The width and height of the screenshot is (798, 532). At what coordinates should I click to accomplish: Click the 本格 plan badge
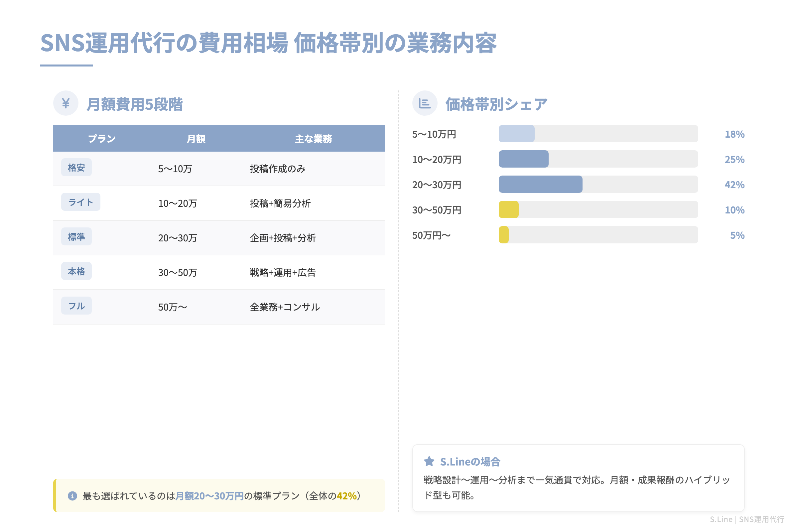[x=76, y=271]
